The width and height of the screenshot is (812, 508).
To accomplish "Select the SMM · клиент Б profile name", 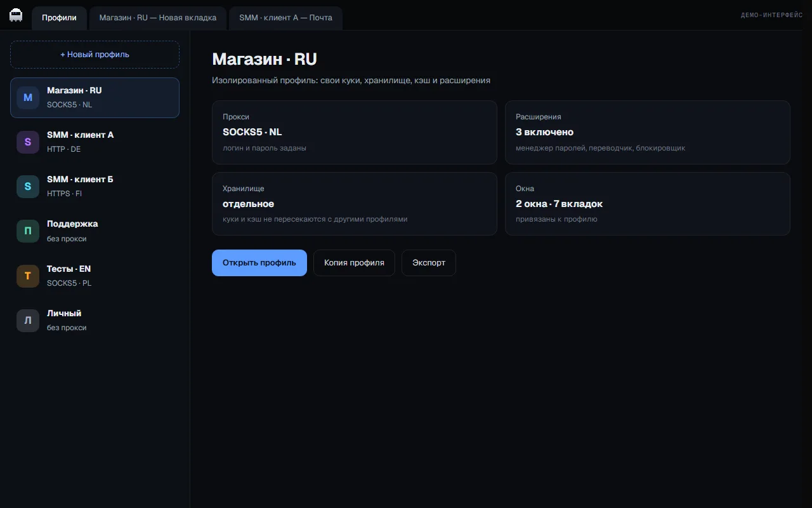I will point(80,179).
